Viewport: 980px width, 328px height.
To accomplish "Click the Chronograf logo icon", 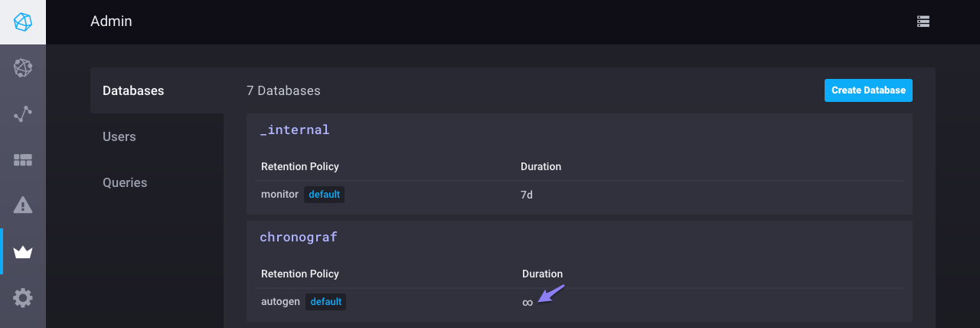I will tap(23, 22).
